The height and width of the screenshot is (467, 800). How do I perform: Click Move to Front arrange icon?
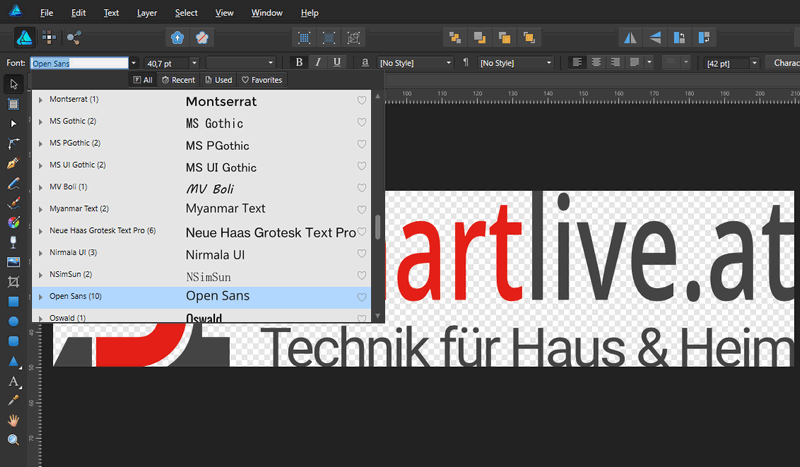coord(529,37)
